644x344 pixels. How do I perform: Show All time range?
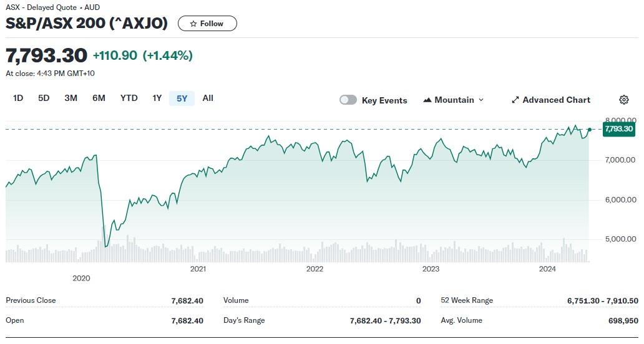pyautogui.click(x=208, y=98)
